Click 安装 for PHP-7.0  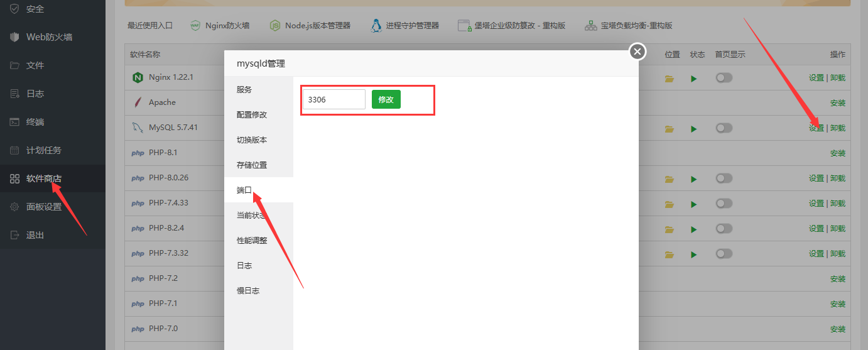click(x=838, y=329)
